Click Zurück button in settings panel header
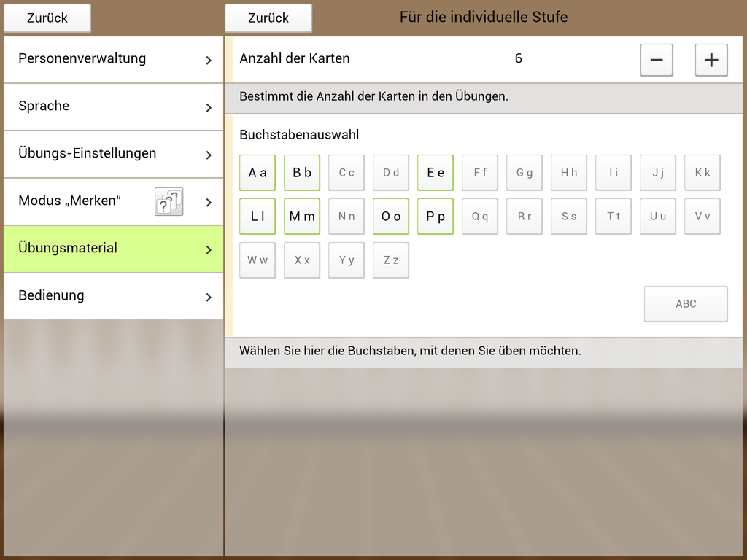Screen dimensions: 747x560 point(268,18)
